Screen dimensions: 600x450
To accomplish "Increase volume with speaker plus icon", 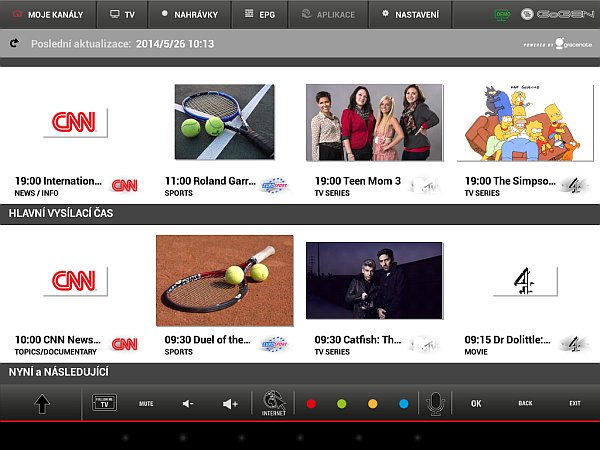I will coord(230,404).
